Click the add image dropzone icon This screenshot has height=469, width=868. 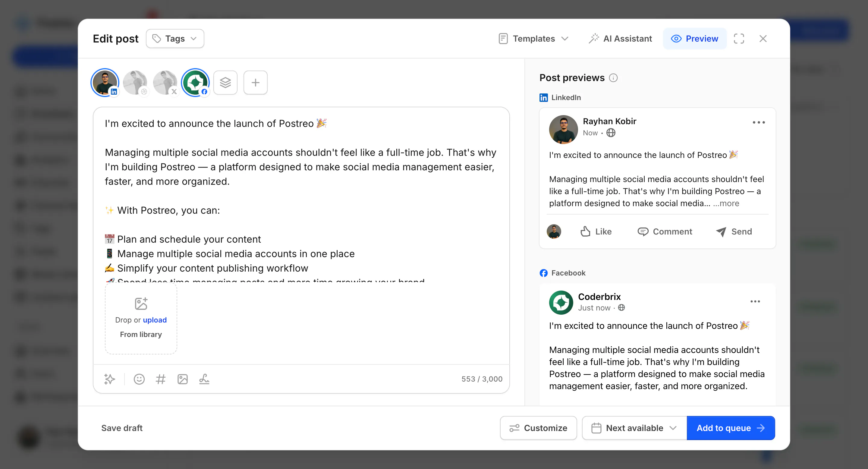(x=141, y=304)
